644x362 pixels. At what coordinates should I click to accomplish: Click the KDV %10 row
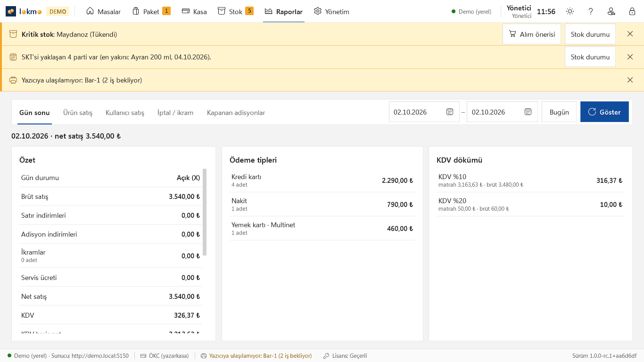pos(530,181)
